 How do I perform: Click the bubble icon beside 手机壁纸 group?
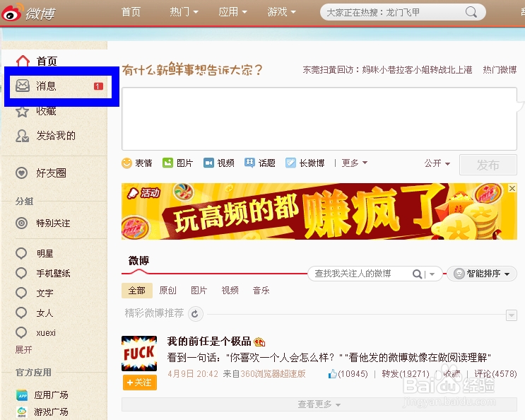tap(21, 274)
